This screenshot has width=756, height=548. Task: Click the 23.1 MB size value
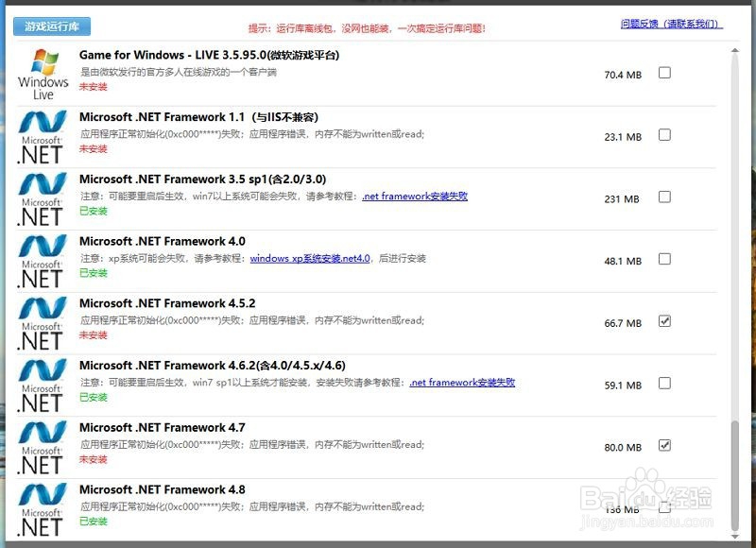tap(623, 137)
